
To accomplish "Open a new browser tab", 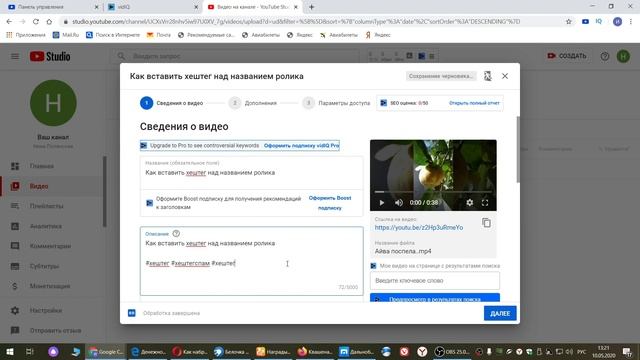I will pos(311,7).
